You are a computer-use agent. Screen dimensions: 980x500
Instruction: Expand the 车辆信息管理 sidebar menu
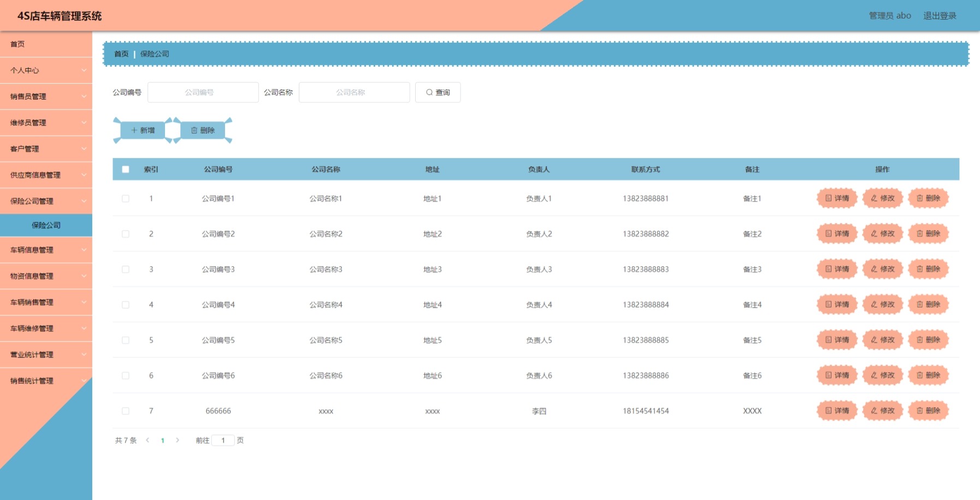(46, 250)
